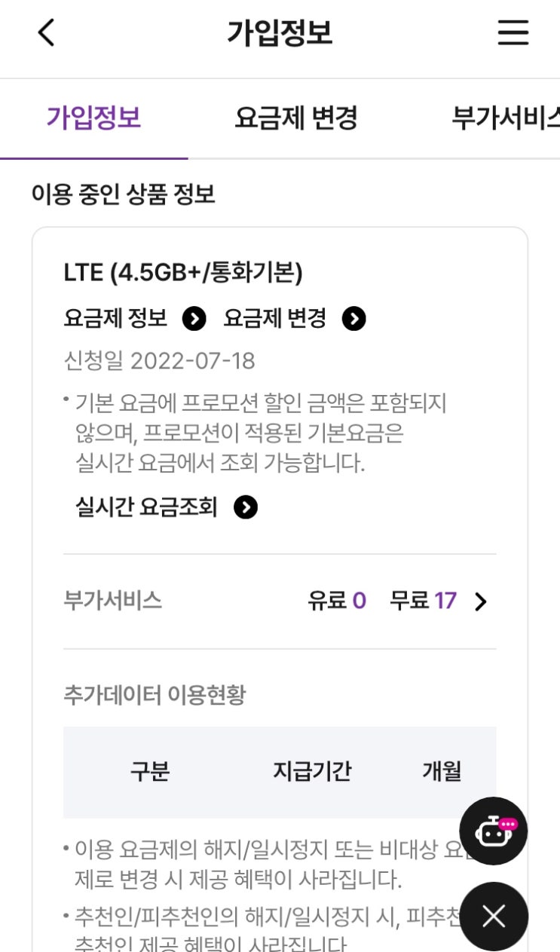The height and width of the screenshot is (952, 560).
Task: Tap the 요금제 변경 link in card
Action: 275,319
